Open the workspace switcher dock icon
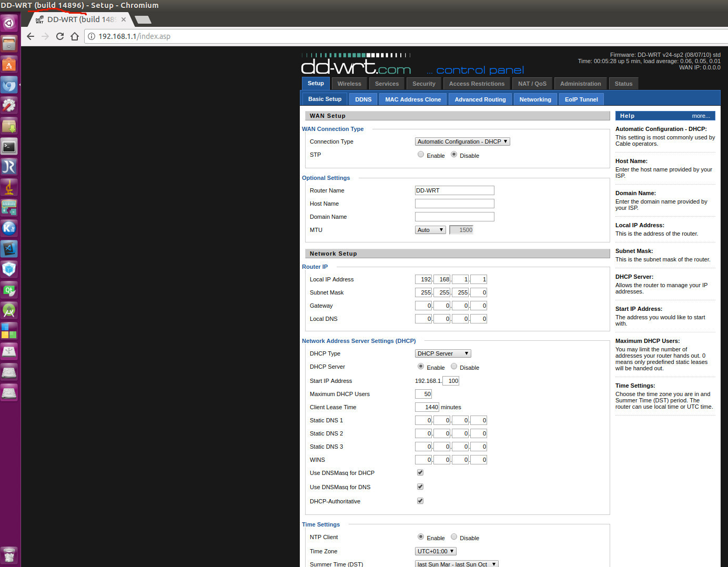Image resolution: width=728 pixels, height=567 pixels. click(x=9, y=331)
